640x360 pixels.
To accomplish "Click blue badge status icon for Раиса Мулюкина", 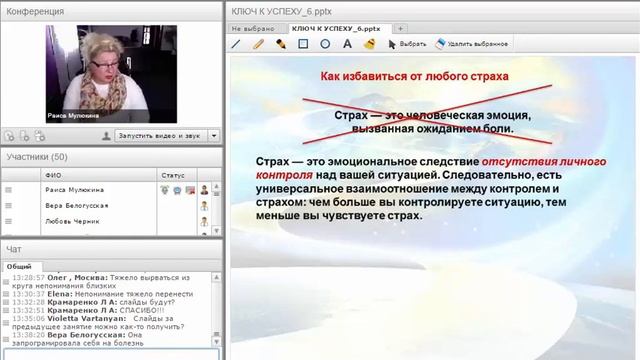I will click(177, 190).
